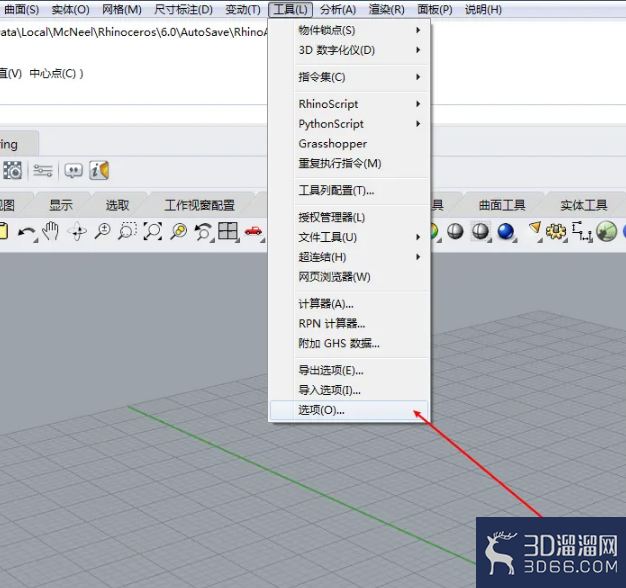Click the Rotate view icon
Image resolution: width=626 pixels, height=588 pixels.
[x=77, y=232]
